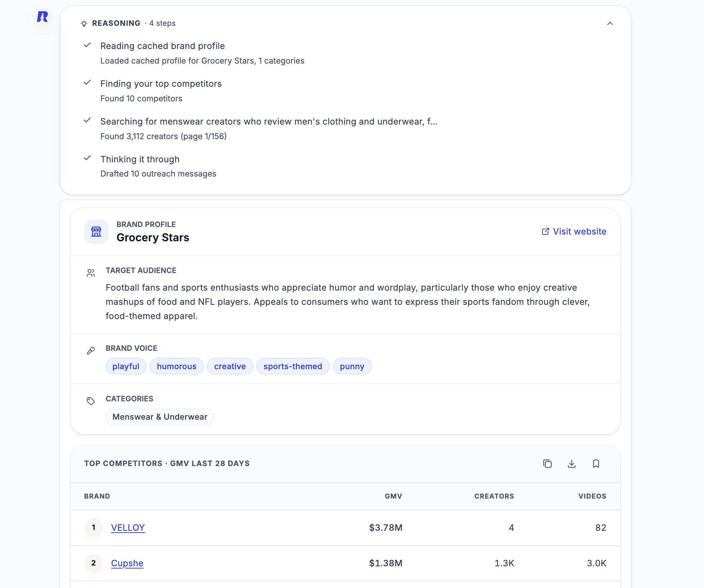Screen dimensions: 704x588
Task: Click Cupshe's 1.3K creators value
Action: click(x=504, y=563)
